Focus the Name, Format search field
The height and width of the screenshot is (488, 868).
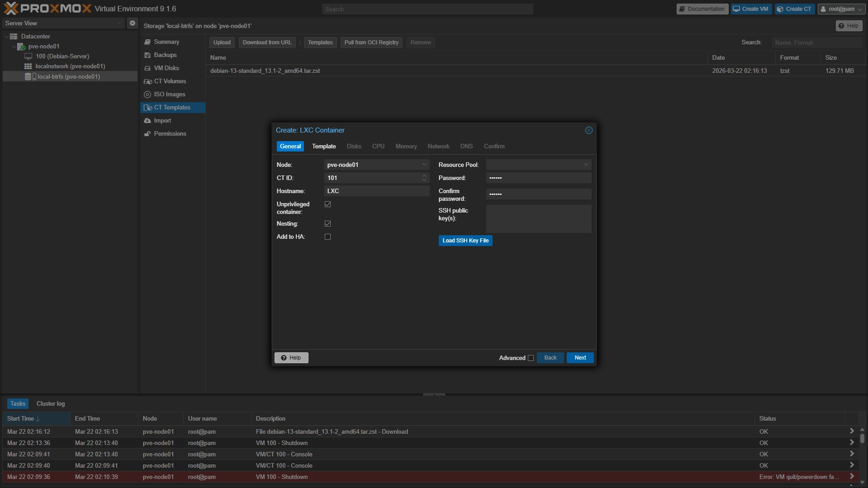click(x=817, y=43)
